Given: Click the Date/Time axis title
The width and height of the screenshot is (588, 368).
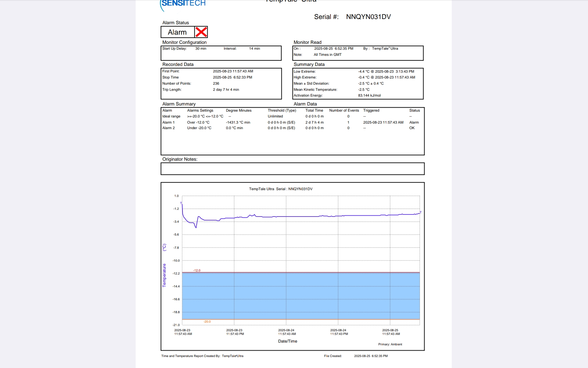Looking at the screenshot, I should [x=288, y=341].
